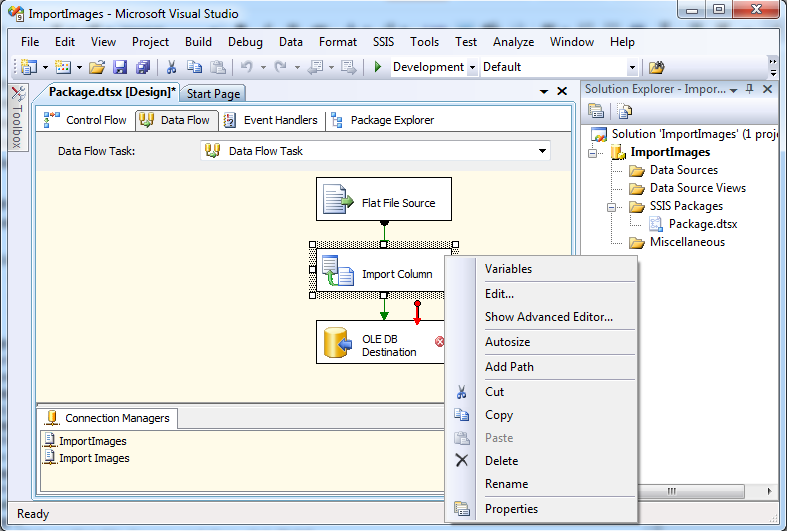This screenshot has width=787, height=531.
Task: Close the Solution Explorer panel
Action: coord(767,89)
